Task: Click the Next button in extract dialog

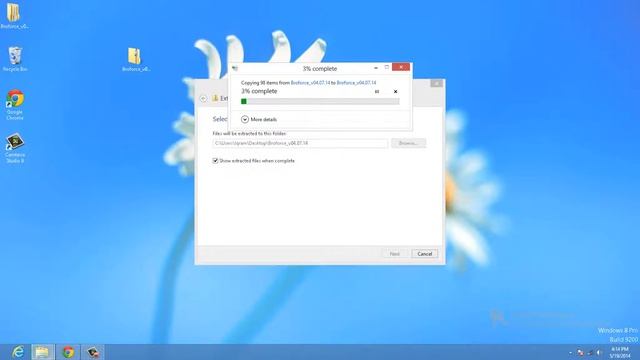Action: click(x=394, y=253)
